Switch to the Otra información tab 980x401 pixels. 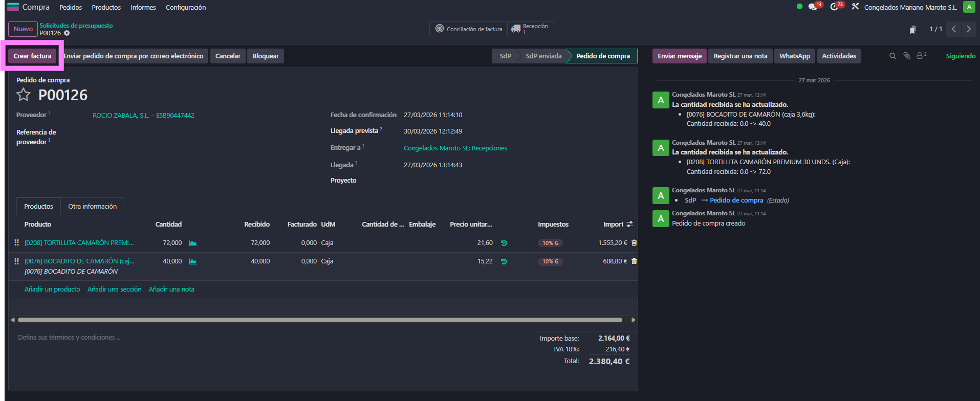click(x=92, y=207)
